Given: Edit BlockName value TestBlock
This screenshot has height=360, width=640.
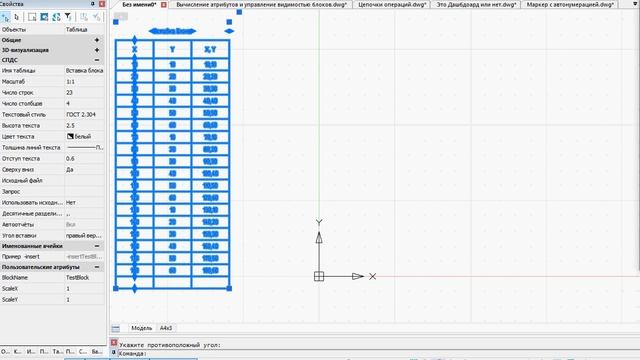Looking at the screenshot, I should (x=84, y=278).
